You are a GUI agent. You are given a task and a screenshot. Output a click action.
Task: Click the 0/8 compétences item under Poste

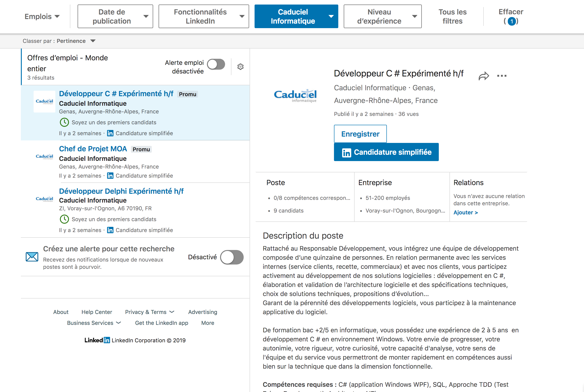pyautogui.click(x=312, y=198)
